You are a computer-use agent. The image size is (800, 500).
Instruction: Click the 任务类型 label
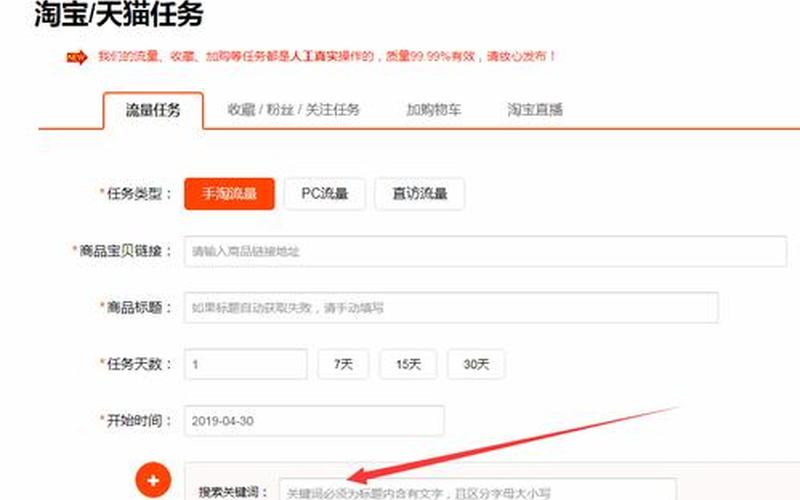(136, 194)
